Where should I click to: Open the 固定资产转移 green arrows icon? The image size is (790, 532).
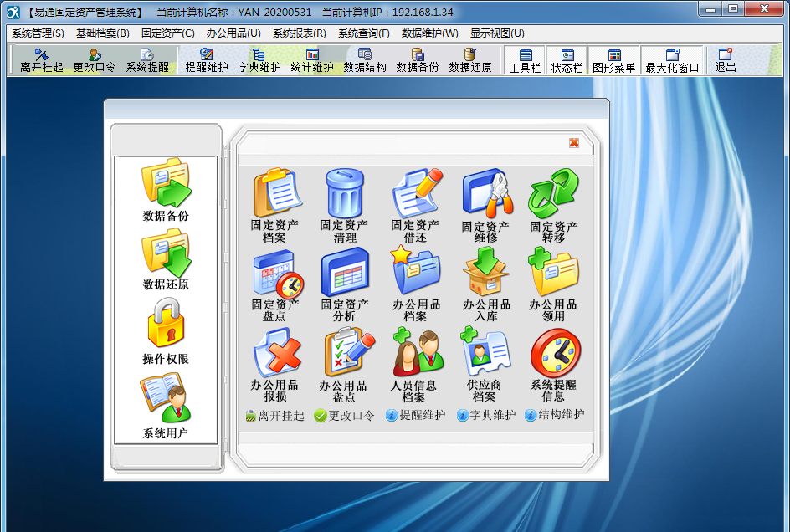(x=553, y=206)
